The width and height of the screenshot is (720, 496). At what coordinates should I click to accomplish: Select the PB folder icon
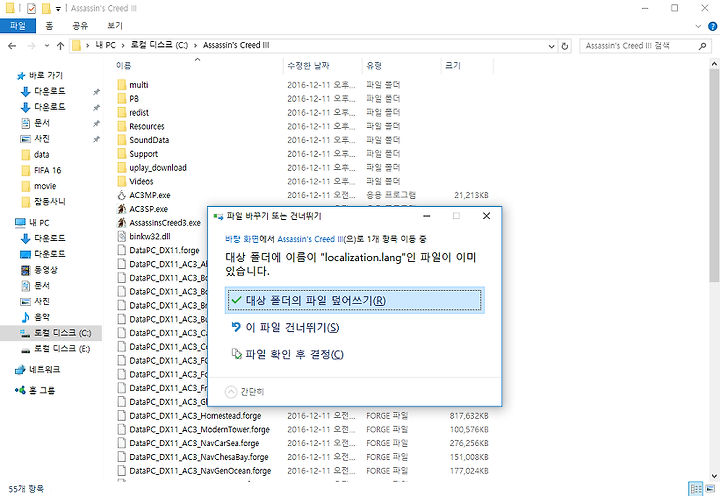click(122, 98)
